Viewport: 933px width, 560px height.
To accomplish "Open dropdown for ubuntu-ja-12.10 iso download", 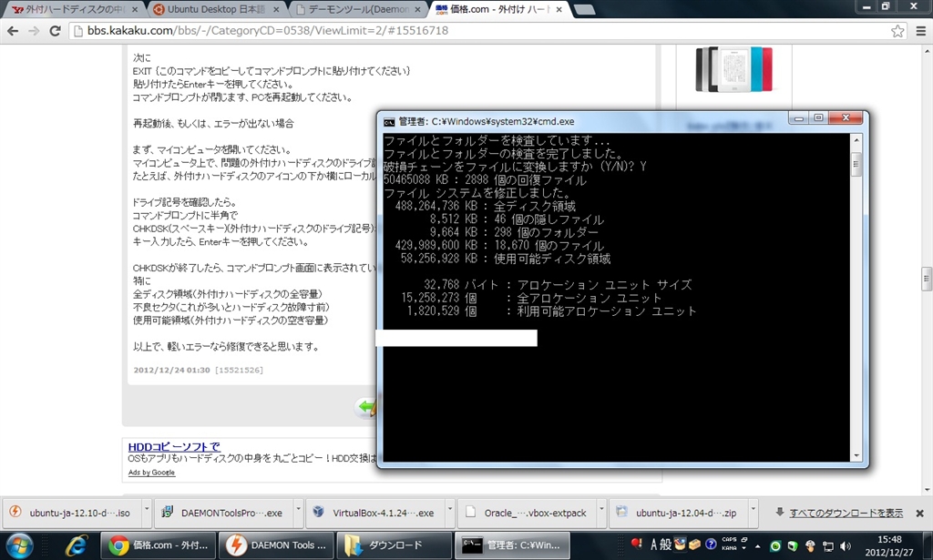I will tap(147, 512).
